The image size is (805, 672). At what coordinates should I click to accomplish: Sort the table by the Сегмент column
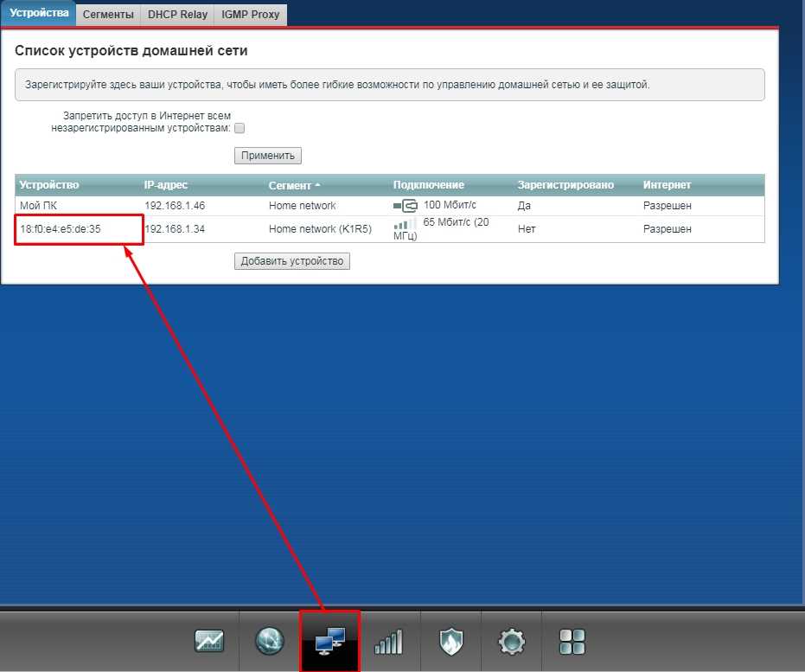pyautogui.click(x=294, y=185)
